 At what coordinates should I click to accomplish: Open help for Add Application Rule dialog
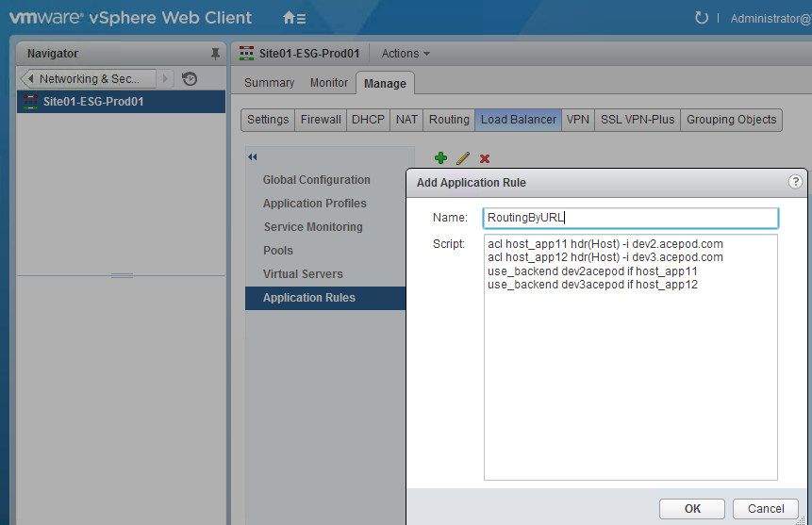coord(795,182)
